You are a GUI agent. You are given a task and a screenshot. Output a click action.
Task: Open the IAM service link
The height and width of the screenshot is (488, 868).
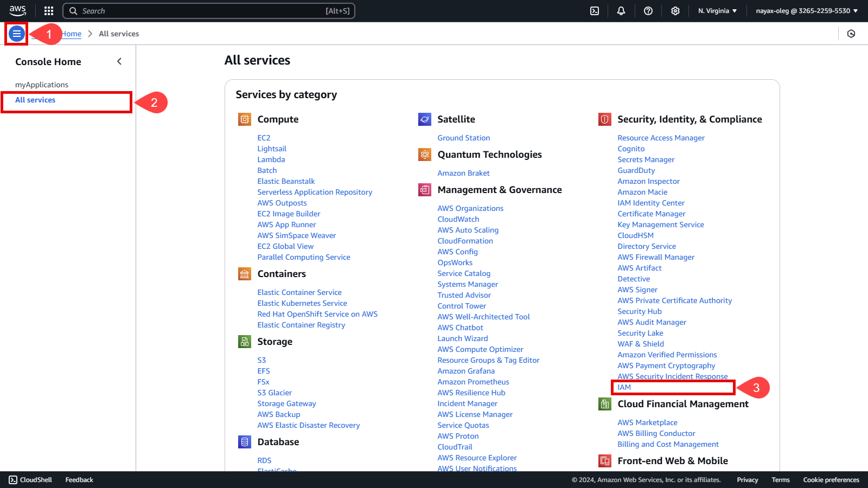pos(624,387)
